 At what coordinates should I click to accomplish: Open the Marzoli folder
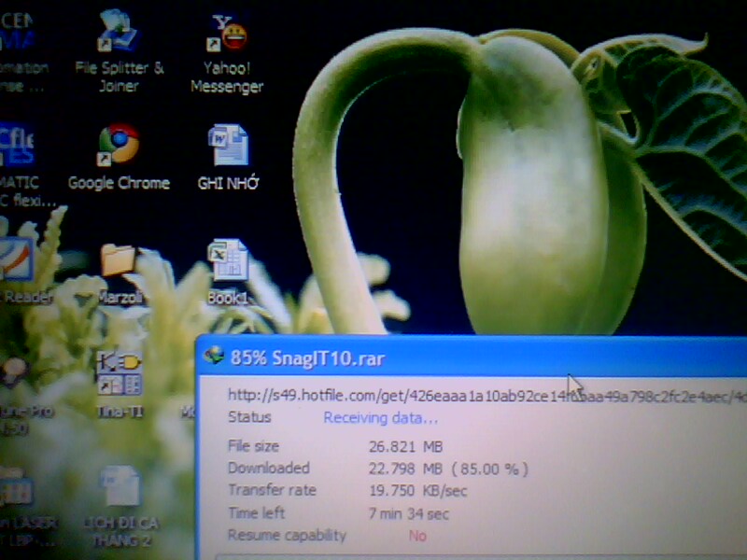pyautogui.click(x=120, y=263)
